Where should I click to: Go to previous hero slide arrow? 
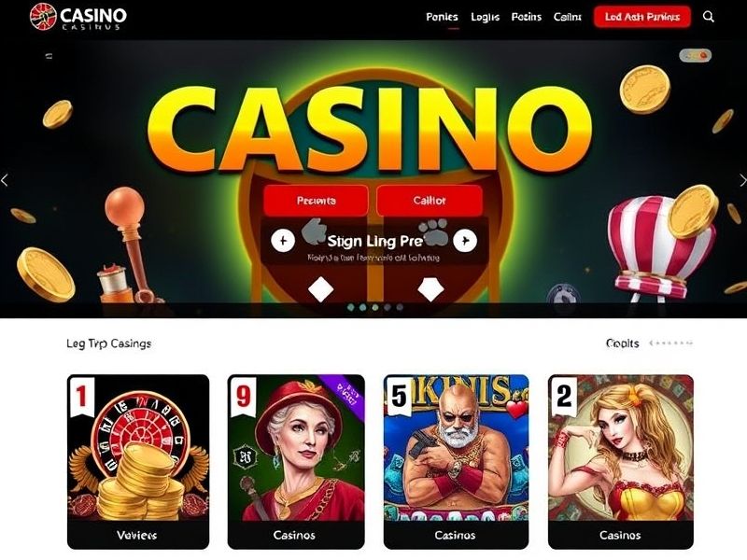click(5, 180)
